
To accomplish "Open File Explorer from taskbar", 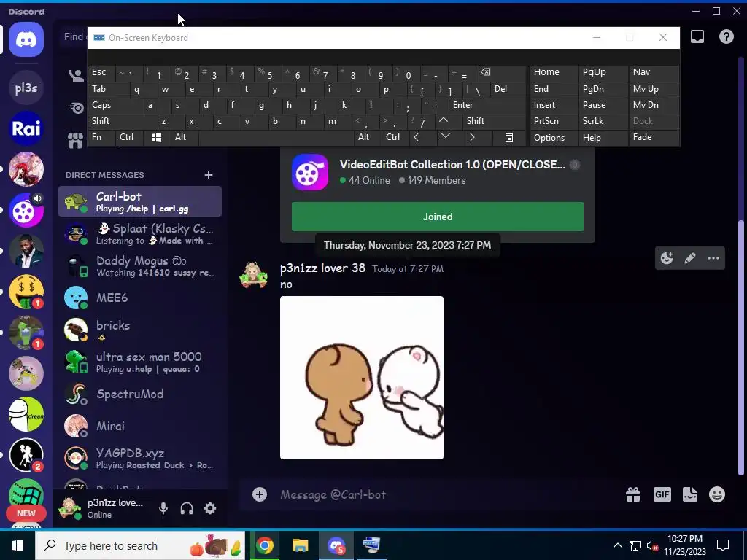I will pos(300,545).
